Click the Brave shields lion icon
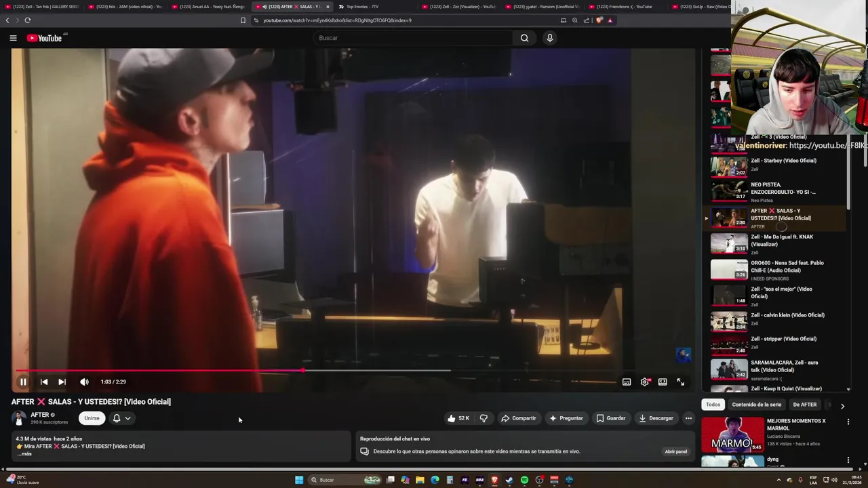 [599, 20]
